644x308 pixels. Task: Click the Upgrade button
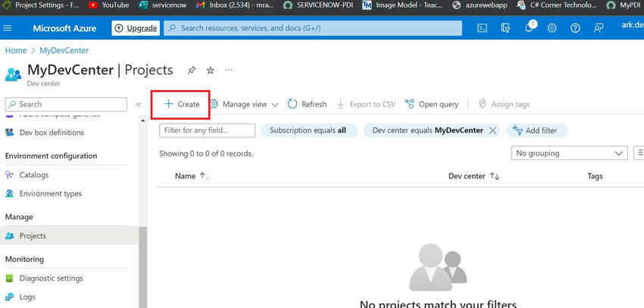tap(136, 28)
